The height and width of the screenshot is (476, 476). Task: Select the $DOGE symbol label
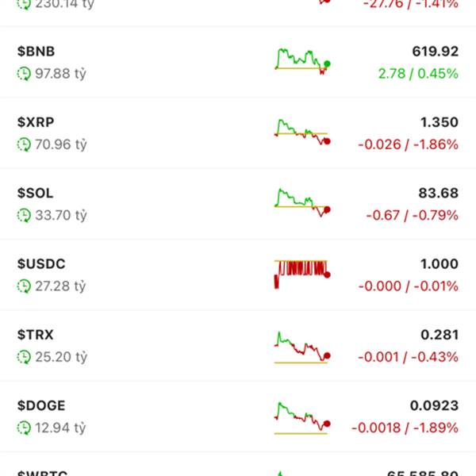click(x=40, y=405)
